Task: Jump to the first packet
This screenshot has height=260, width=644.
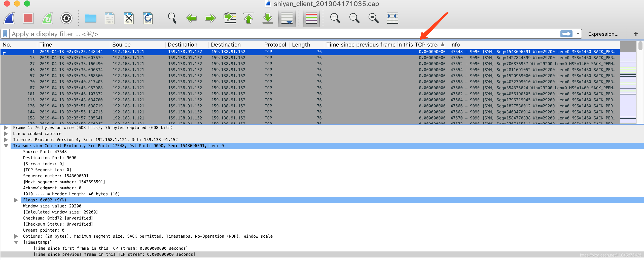Action: (249, 18)
